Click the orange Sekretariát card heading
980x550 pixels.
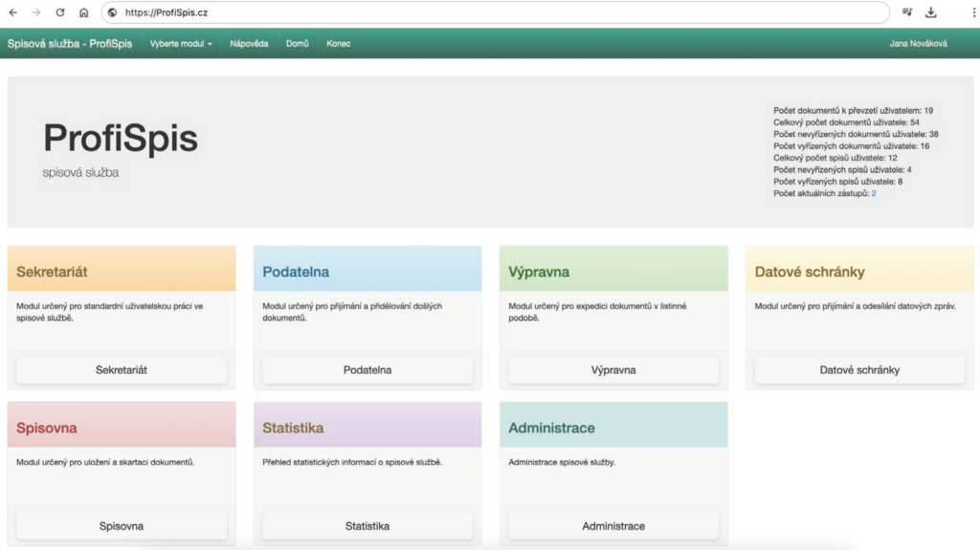tap(52, 272)
